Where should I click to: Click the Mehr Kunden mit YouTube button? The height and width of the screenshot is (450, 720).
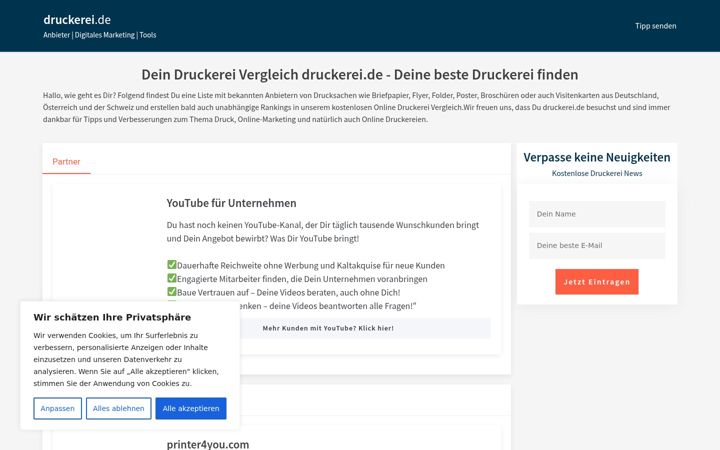(x=365, y=328)
